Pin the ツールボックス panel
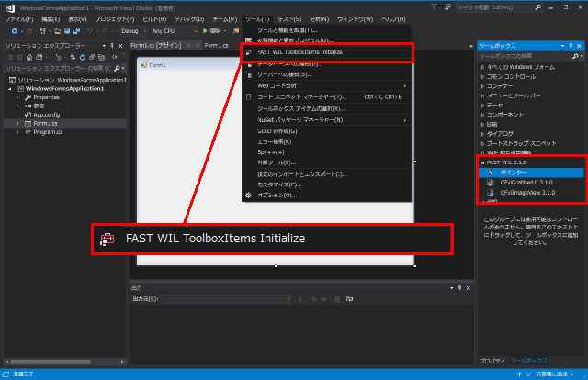The height and width of the screenshot is (380, 588). pyautogui.click(x=571, y=46)
